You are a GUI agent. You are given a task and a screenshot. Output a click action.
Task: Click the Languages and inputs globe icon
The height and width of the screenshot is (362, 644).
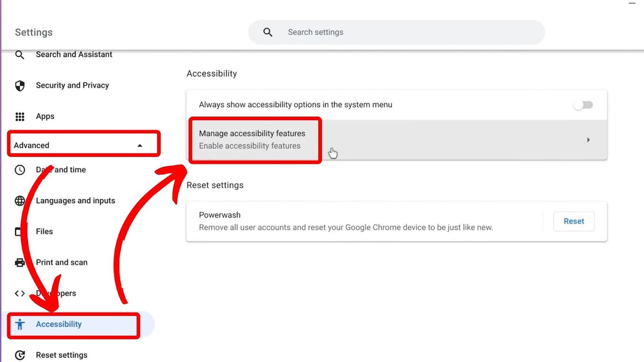19,200
